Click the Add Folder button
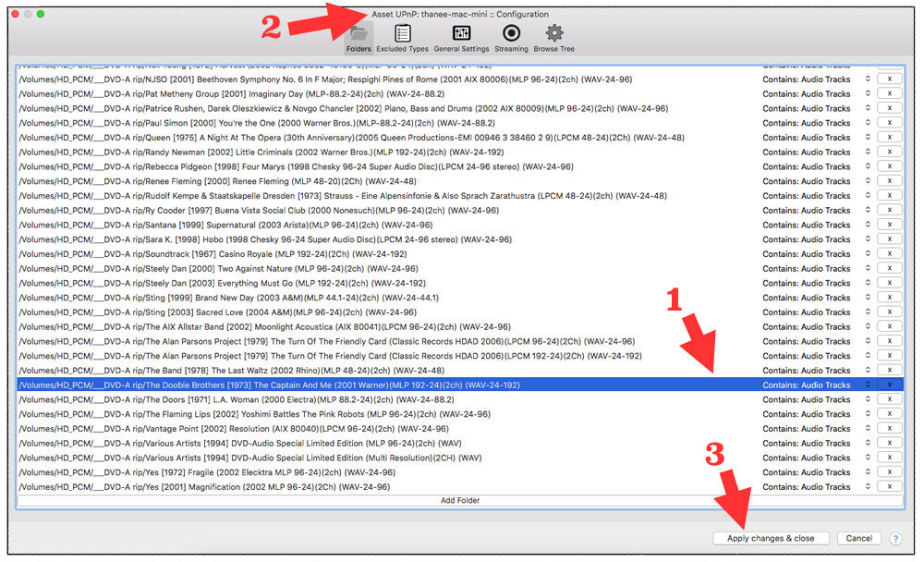Screen dimensions: 924x562 [x=459, y=501]
